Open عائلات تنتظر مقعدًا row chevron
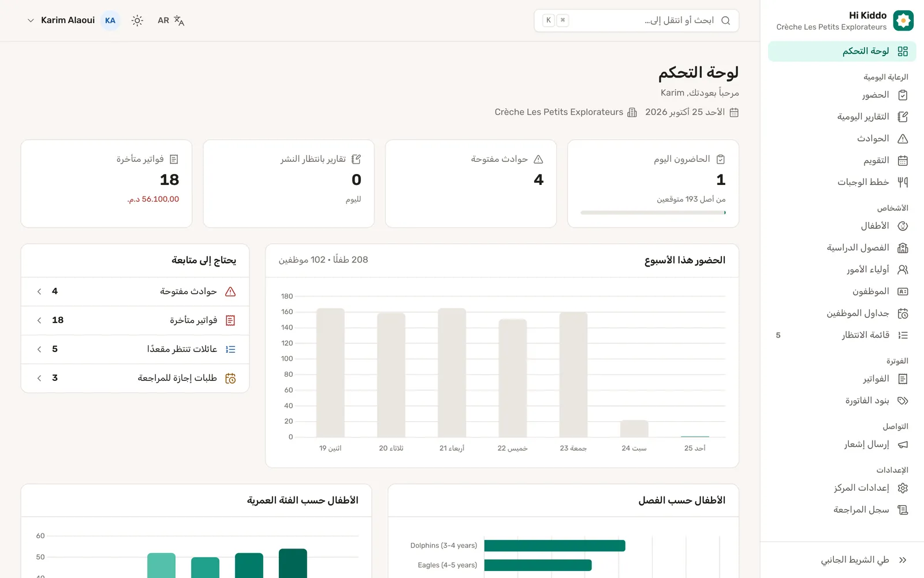 [39, 350]
